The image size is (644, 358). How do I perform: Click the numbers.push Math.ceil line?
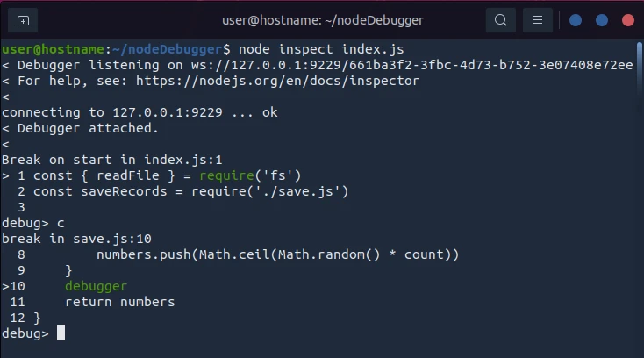pos(277,254)
